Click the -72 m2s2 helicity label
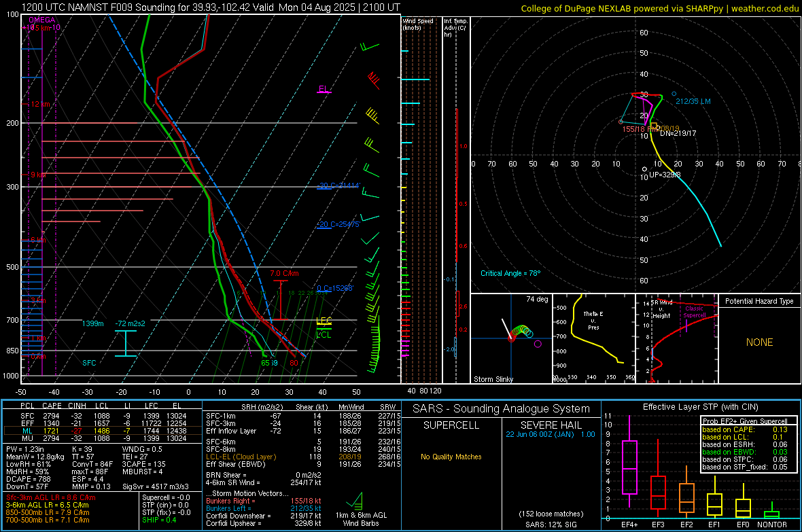This screenshot has width=802, height=532. (x=130, y=323)
